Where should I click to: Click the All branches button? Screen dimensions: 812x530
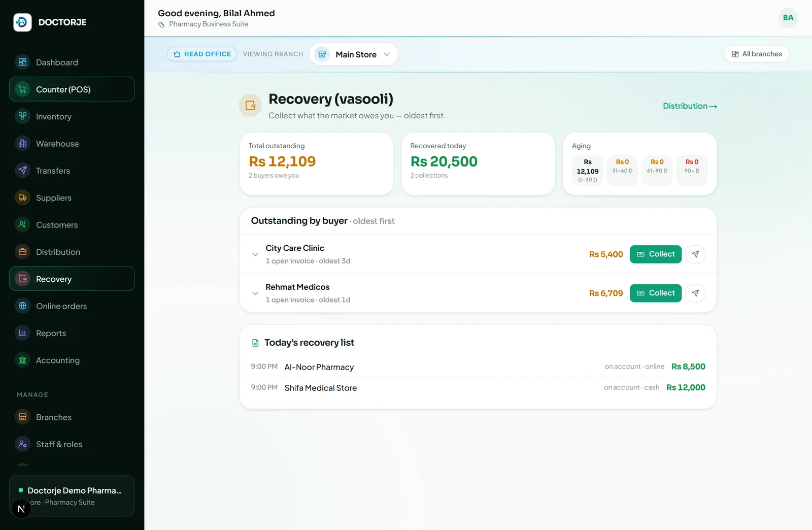(x=757, y=54)
